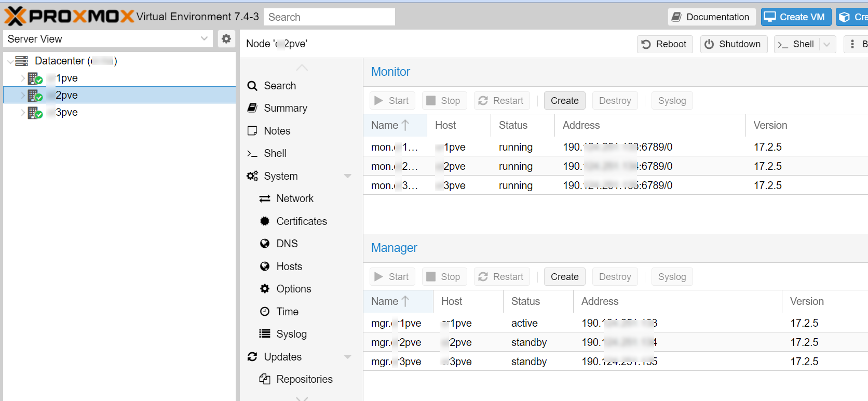This screenshot has width=868, height=401.
Task: Open Certificates in the System submenu
Action: pos(301,221)
